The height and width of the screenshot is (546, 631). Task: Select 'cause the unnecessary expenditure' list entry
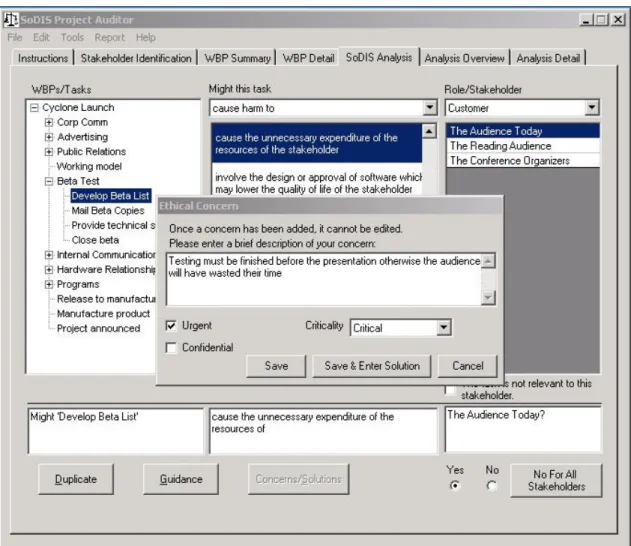317,143
